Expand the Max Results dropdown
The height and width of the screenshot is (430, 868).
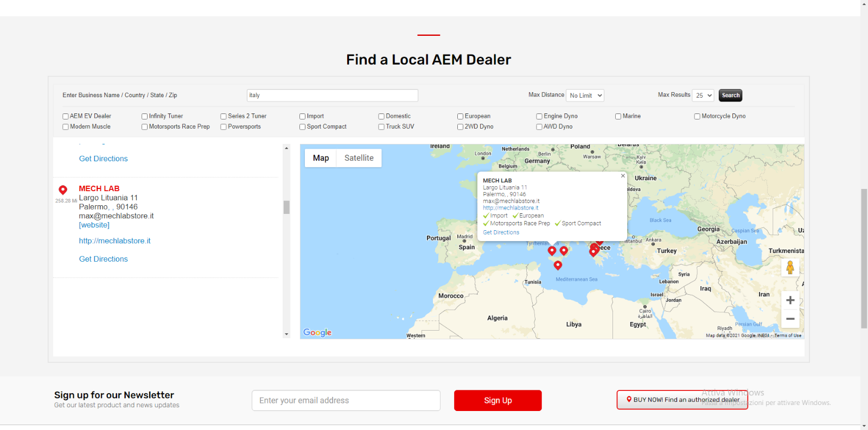[x=703, y=96]
